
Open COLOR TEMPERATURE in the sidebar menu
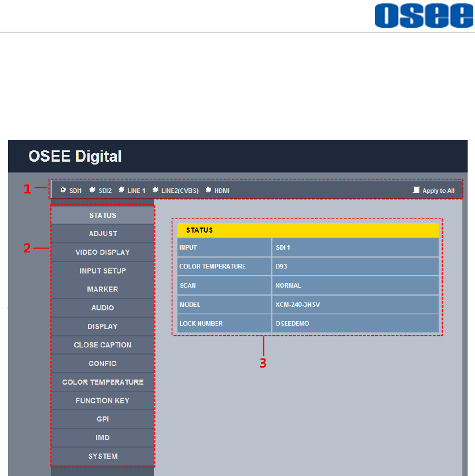click(x=103, y=382)
